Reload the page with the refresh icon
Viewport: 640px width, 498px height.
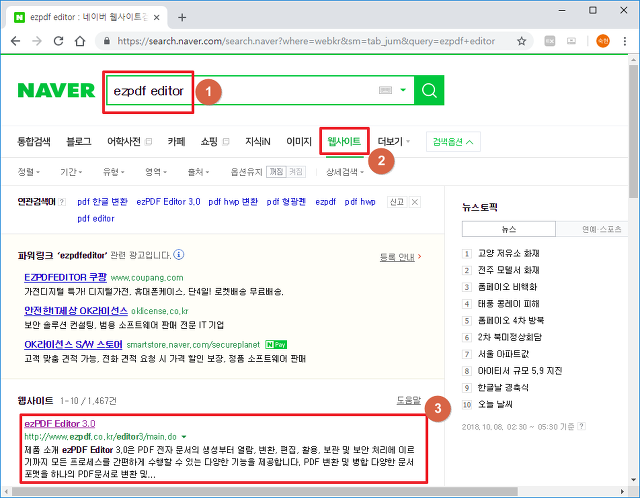click(x=58, y=41)
